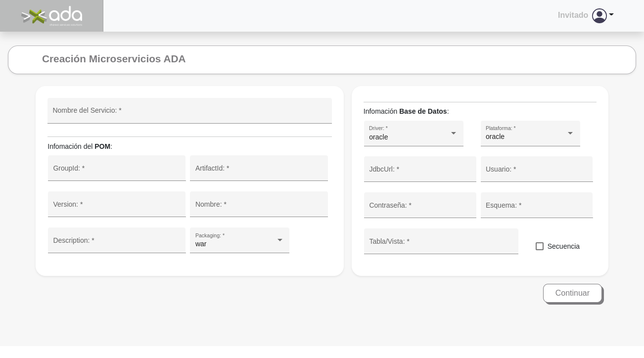Viewport: 644px width, 358px height.
Task: Focus the Contraseña field
Action: (420, 206)
